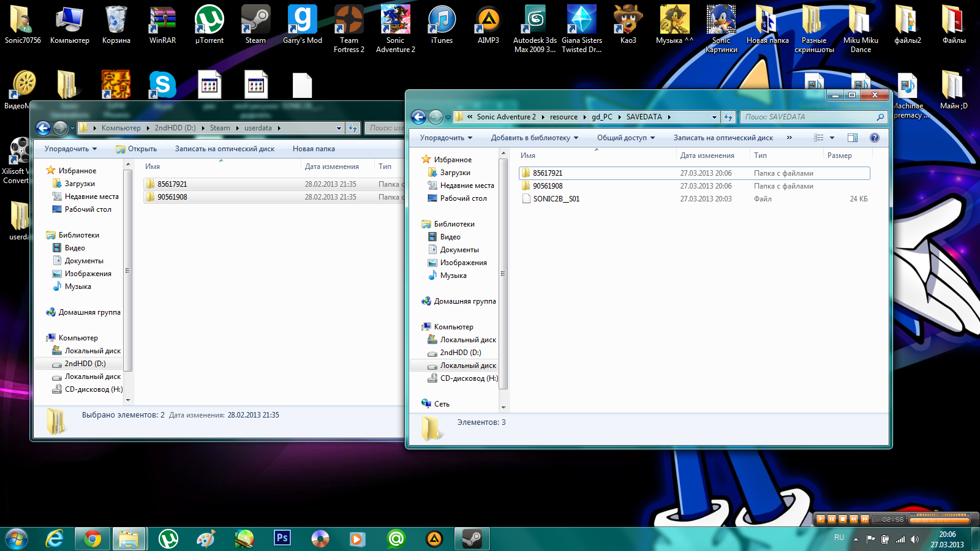Image resolution: width=980 pixels, height=551 pixels.
Task: Launch Giana Sisters Twisted Dreams shortcut
Action: (x=581, y=29)
